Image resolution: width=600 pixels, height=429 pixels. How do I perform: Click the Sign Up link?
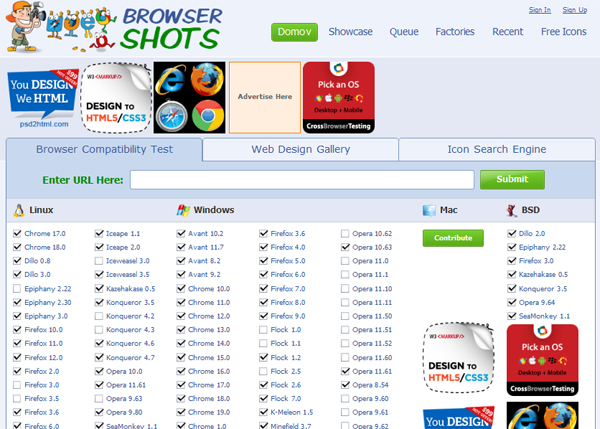[574, 10]
